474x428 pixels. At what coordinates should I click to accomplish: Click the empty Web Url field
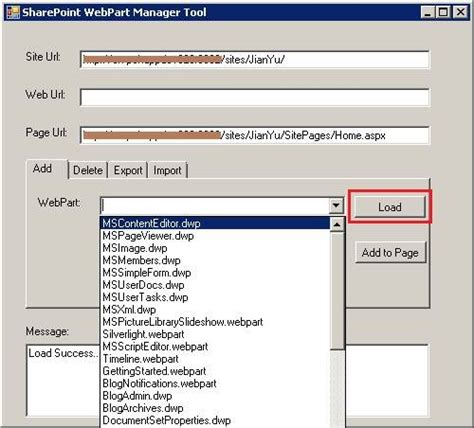point(255,97)
